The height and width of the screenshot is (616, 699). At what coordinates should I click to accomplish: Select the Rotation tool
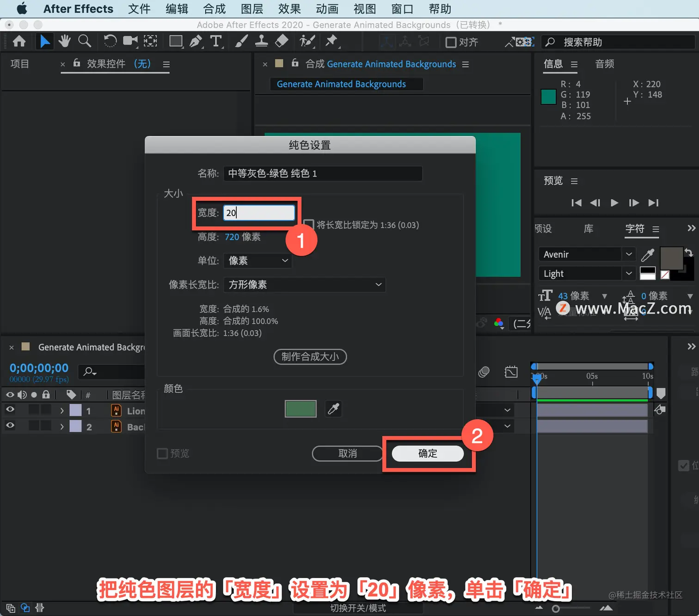coord(110,42)
